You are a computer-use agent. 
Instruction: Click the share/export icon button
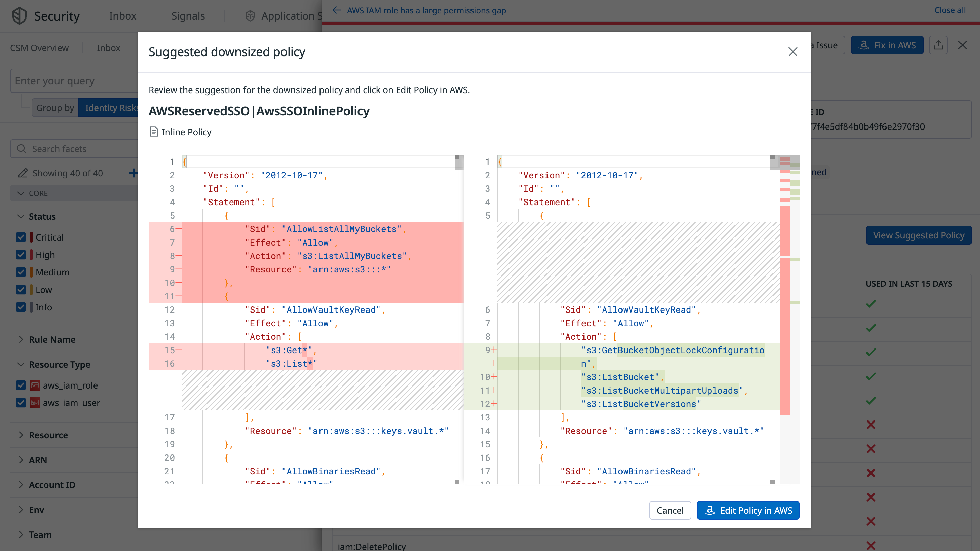click(x=938, y=45)
